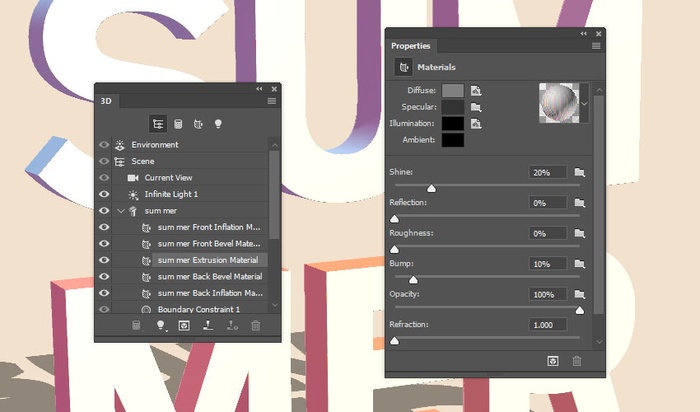
Task: Collapse the sum mer mesh group
Action: pos(121,211)
